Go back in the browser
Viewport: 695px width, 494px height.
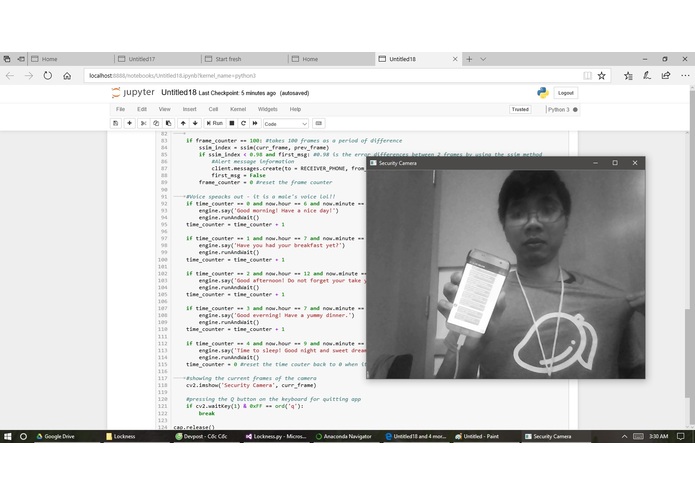pyautogui.click(x=10, y=76)
